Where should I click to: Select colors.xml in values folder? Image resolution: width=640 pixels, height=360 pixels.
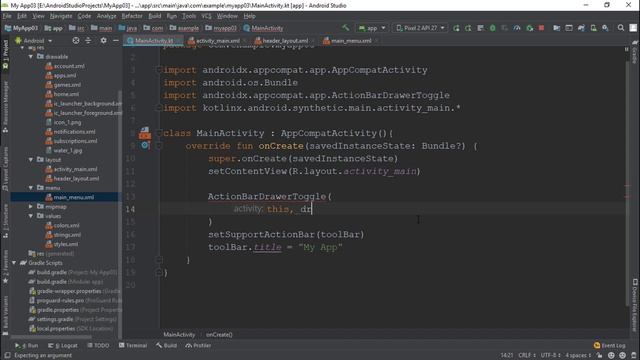[62, 226]
